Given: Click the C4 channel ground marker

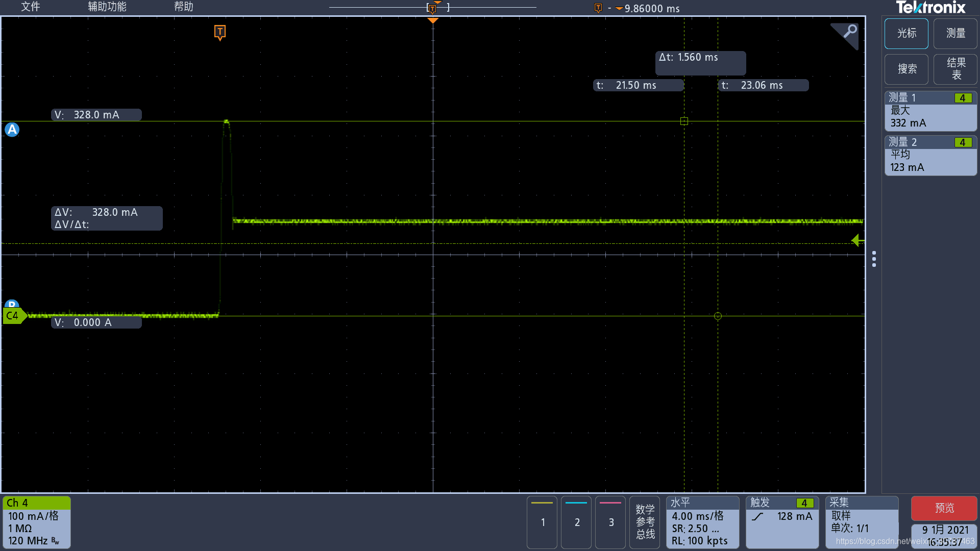Looking at the screenshot, I should pos(13,316).
